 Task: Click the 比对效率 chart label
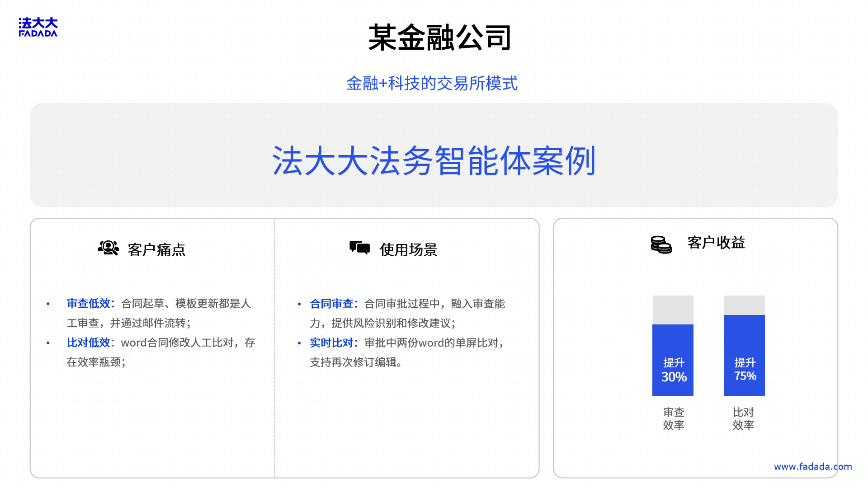tap(743, 418)
